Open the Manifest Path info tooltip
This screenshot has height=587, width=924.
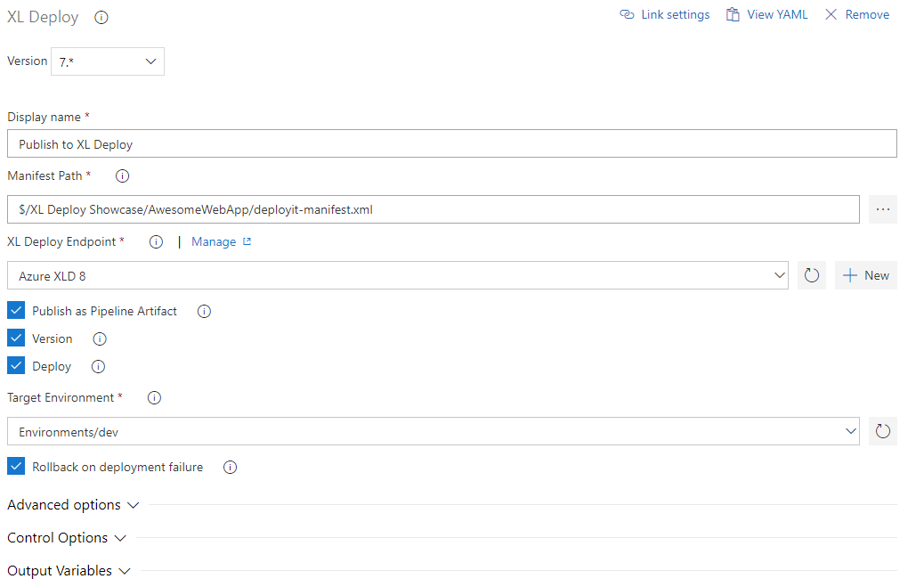tap(122, 175)
